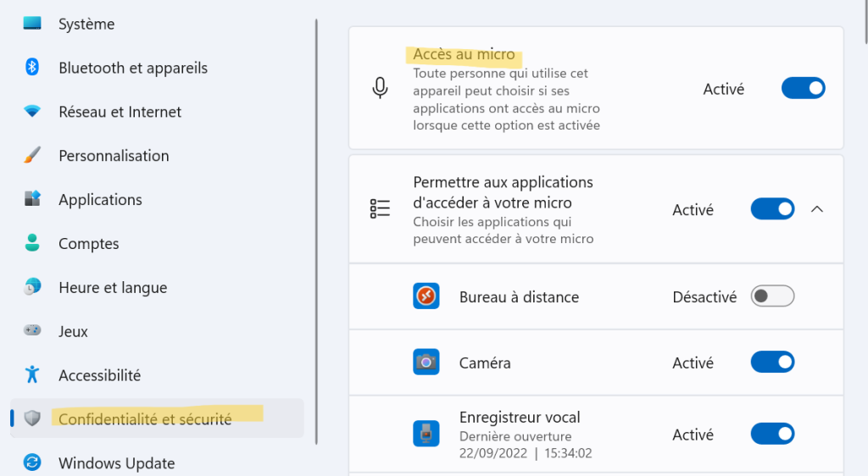Click the Windows Update refresh icon
Viewport: 868px width, 476px height.
coord(32,462)
